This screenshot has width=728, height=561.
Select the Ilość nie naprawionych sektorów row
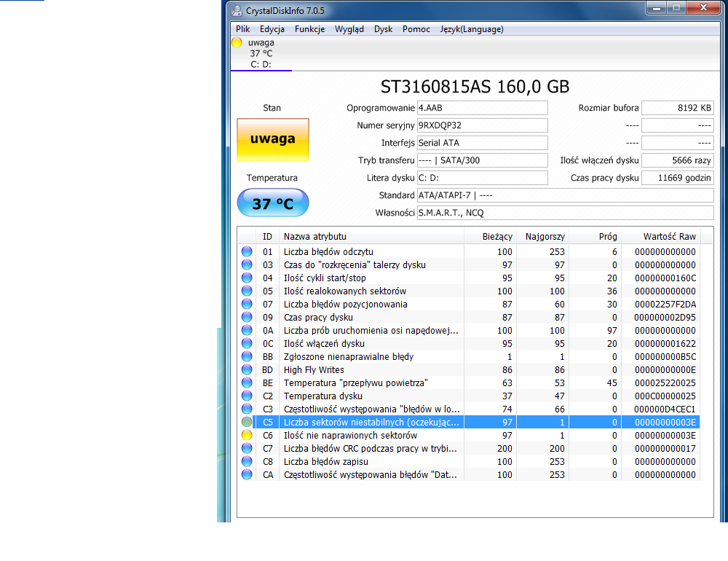tap(469, 435)
